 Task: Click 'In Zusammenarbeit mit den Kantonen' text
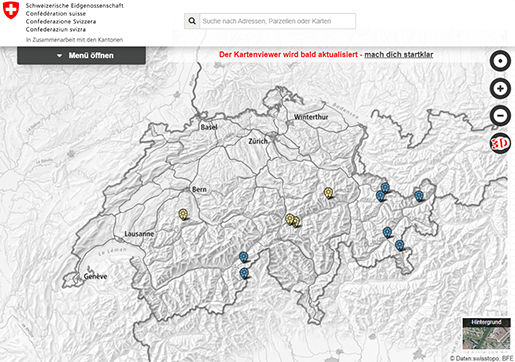pos(74,40)
